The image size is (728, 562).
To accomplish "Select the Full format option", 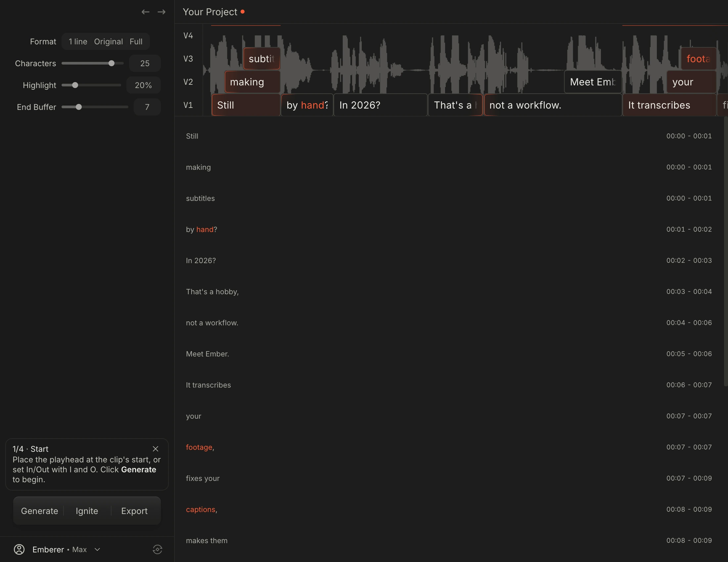I will (136, 42).
